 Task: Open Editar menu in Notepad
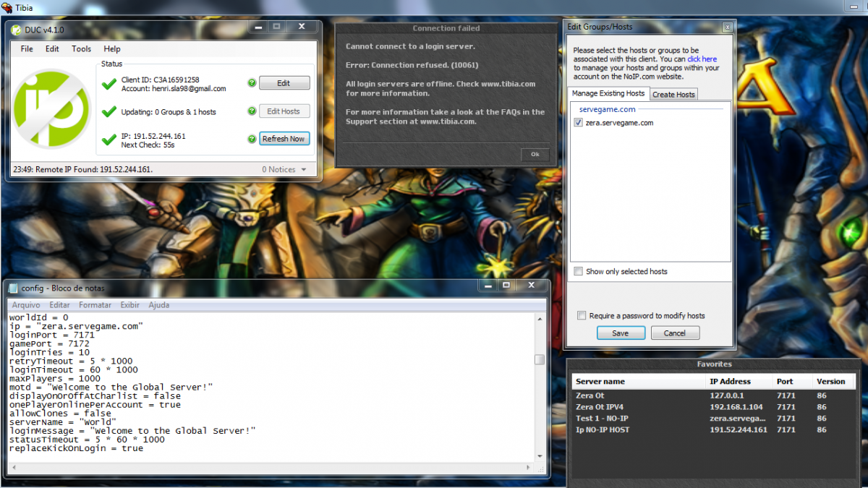pos(59,305)
